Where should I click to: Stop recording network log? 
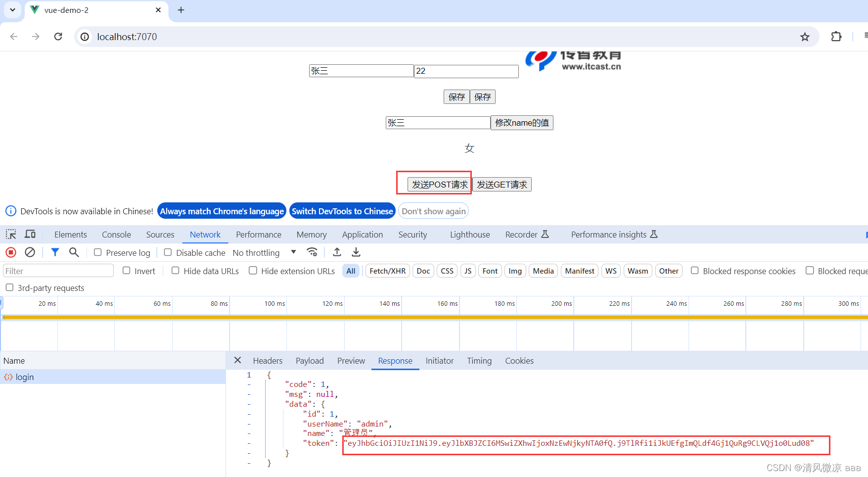point(11,252)
